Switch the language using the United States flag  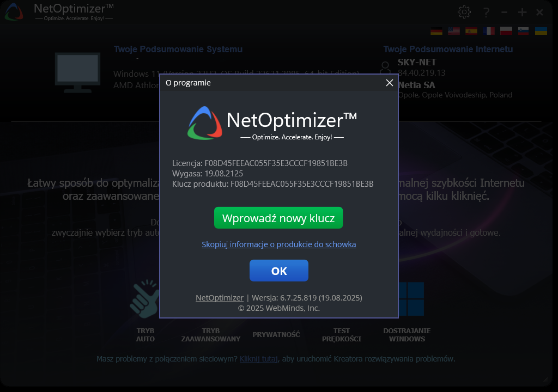(x=454, y=31)
